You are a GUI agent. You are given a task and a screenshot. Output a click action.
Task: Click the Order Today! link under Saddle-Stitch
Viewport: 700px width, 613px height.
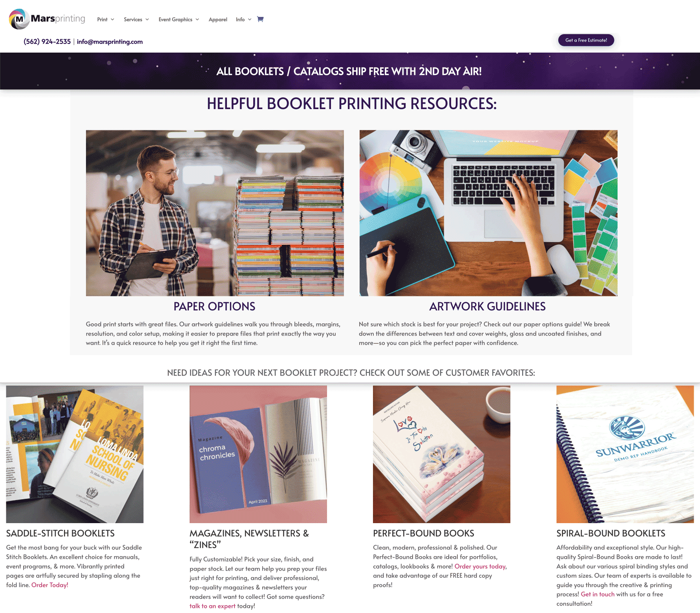tap(50, 585)
